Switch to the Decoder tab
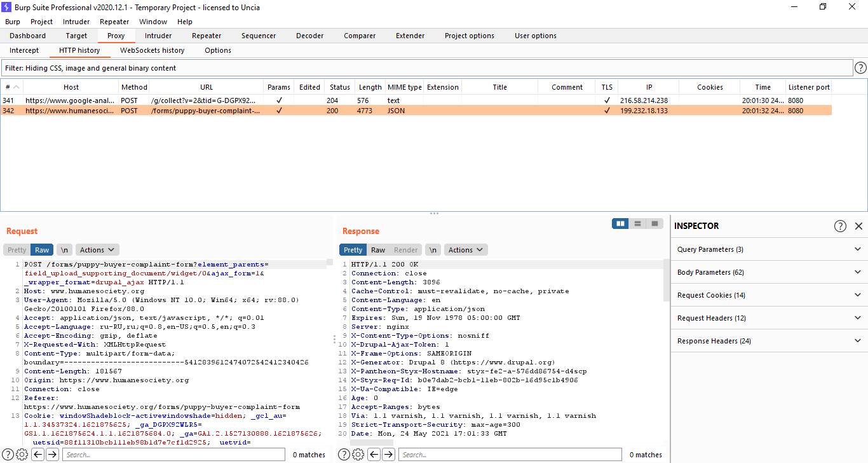The image size is (868, 463). (x=310, y=36)
